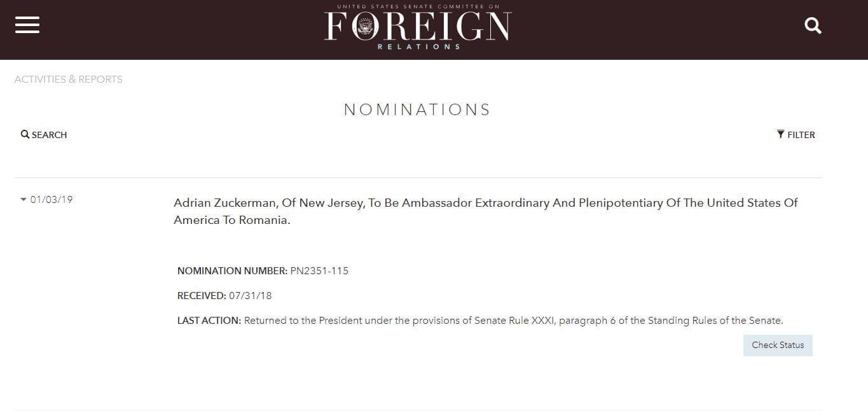Open the FILTER options label
The image size is (868, 411).
(x=801, y=135)
